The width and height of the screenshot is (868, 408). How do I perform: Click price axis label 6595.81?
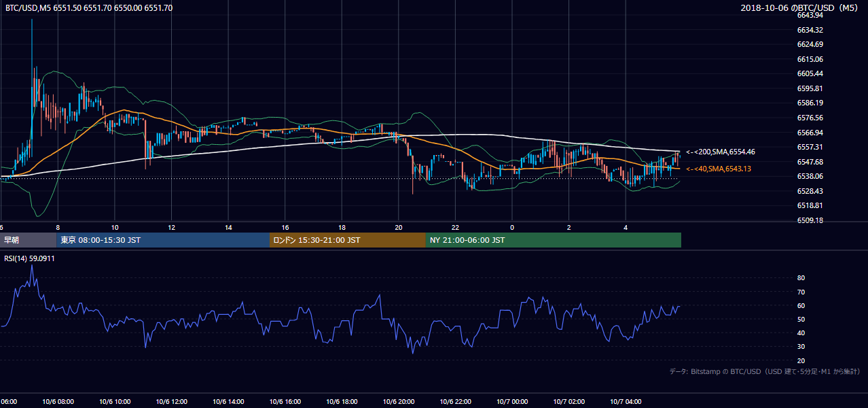pos(810,88)
